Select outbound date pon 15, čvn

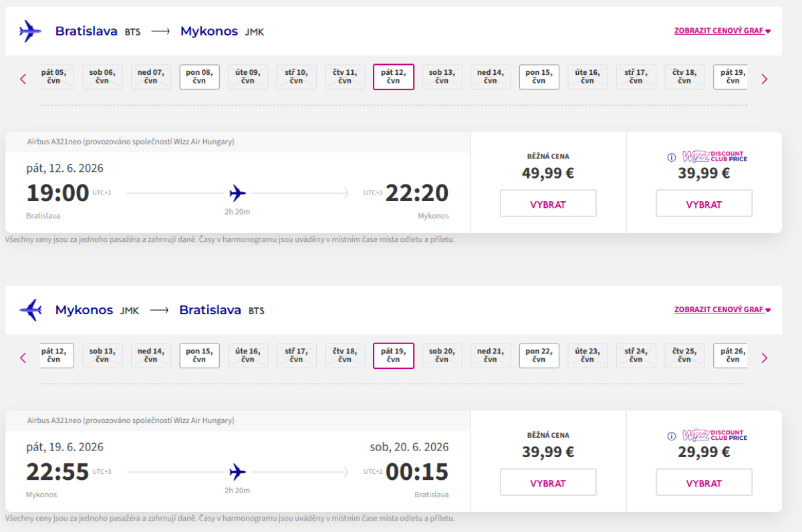[539, 77]
